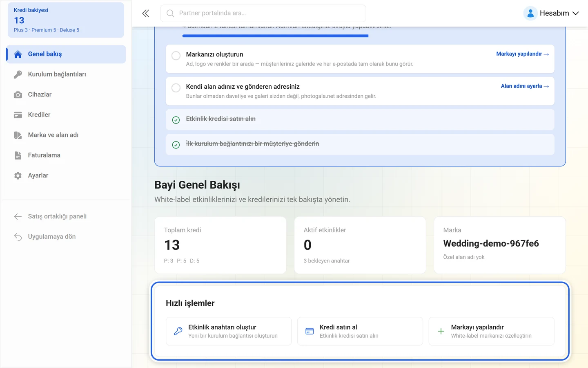The image size is (588, 368).
Task: Select Cihazlar from the sidebar
Action: pyautogui.click(x=66, y=95)
